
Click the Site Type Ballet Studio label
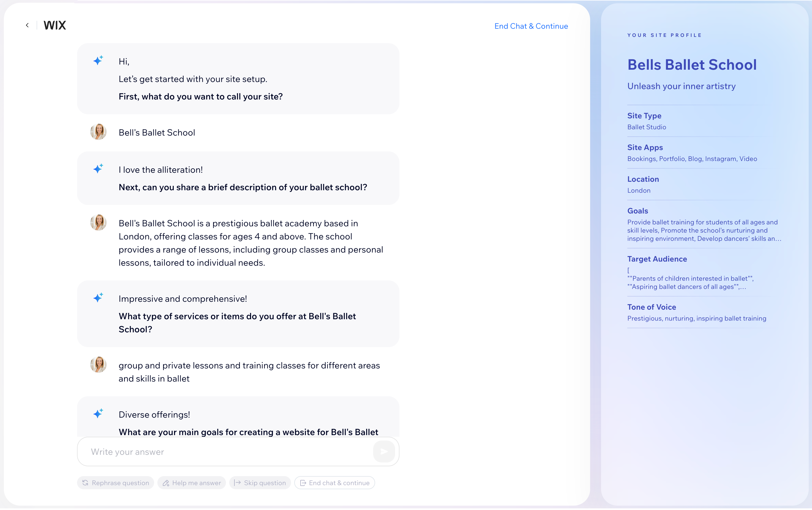[647, 127]
